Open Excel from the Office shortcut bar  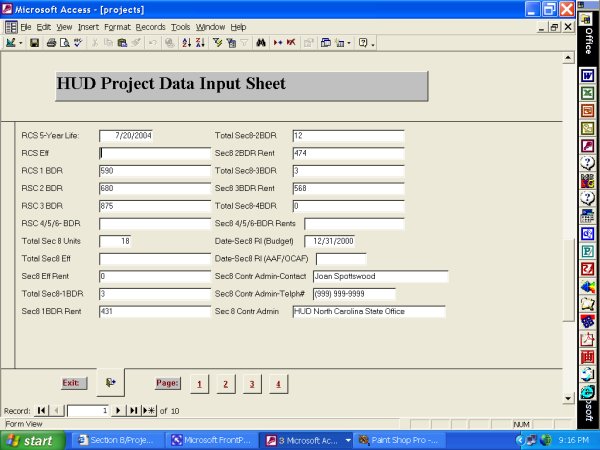coord(588,93)
